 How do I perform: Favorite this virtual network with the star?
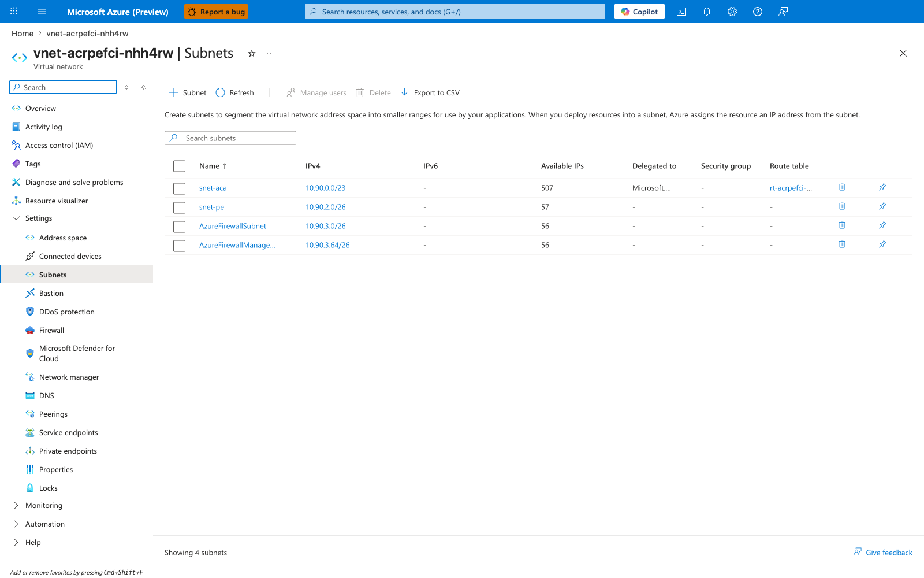point(252,53)
